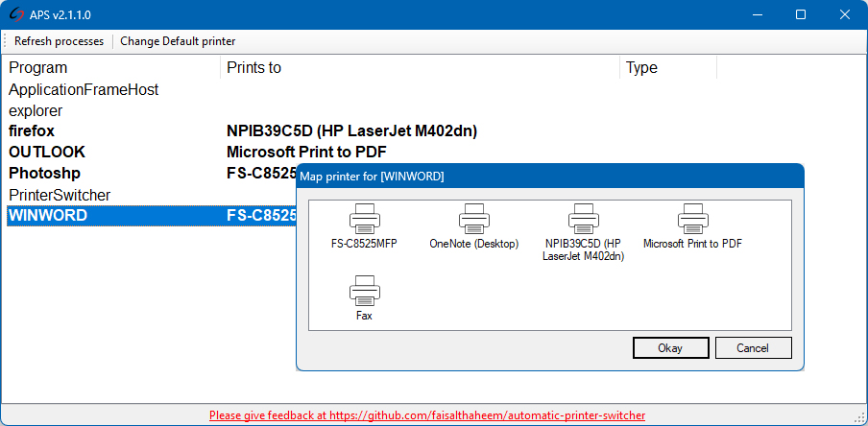
Task: Open Change Default printer in toolbar
Action: pyautogui.click(x=178, y=41)
